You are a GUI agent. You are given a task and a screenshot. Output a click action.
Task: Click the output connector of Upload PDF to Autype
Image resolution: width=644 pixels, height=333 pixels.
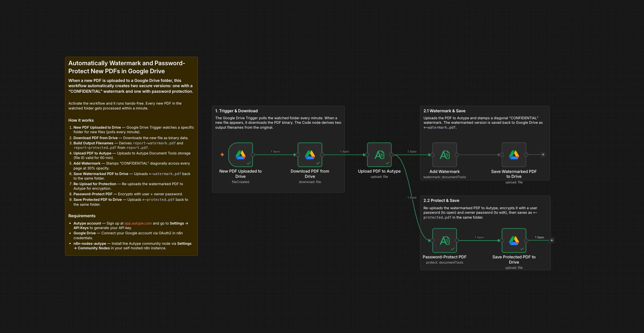coord(392,154)
